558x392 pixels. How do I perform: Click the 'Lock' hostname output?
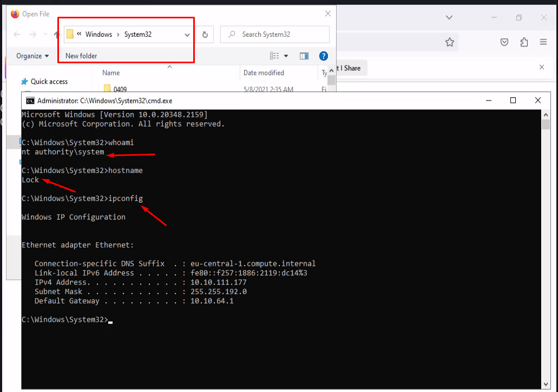[x=30, y=180]
